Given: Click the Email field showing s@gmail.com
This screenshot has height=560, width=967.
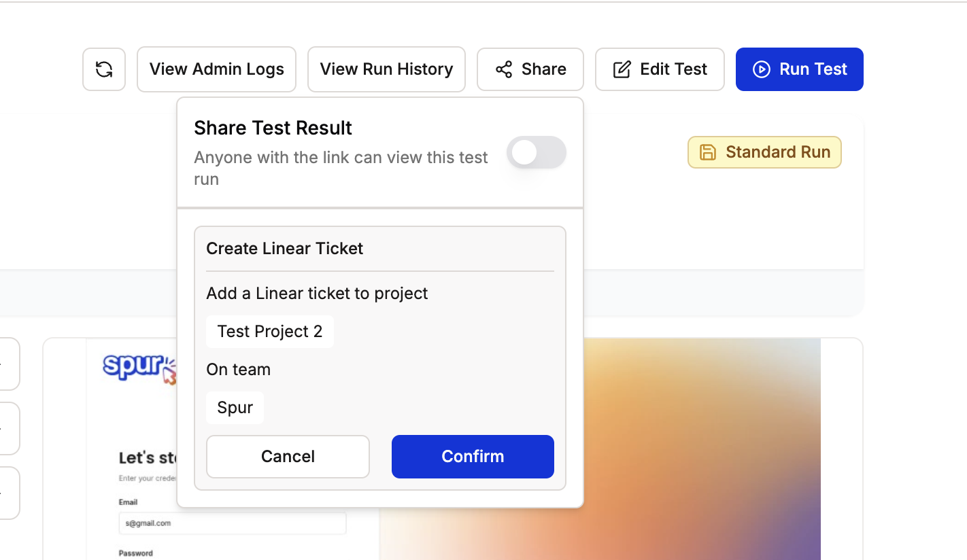Looking at the screenshot, I should tap(232, 523).
